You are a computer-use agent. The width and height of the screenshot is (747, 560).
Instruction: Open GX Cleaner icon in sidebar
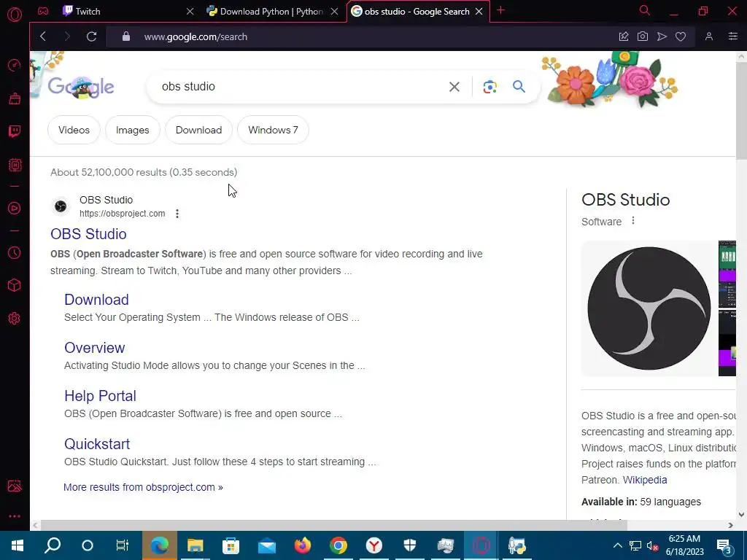pos(15,98)
